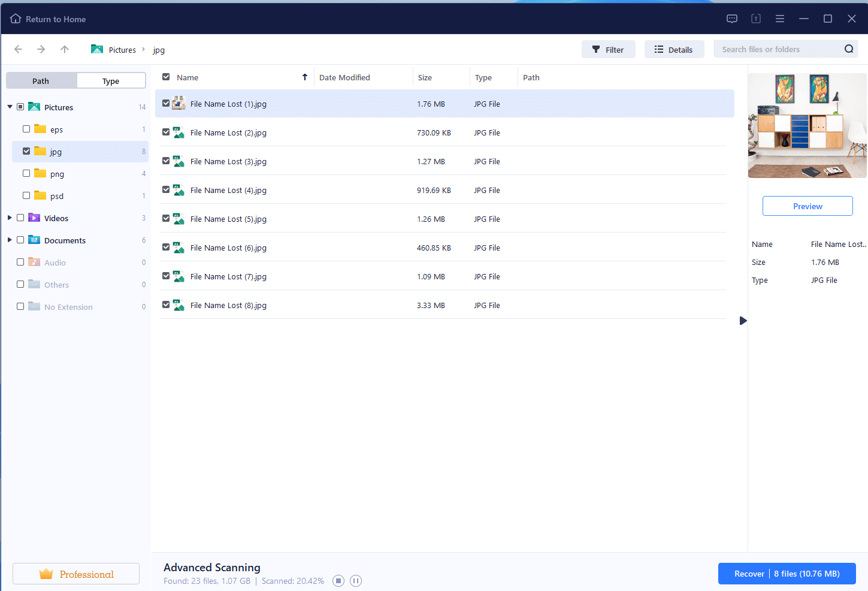Click the Search files or folders field
The image size is (868, 591).
pos(778,50)
